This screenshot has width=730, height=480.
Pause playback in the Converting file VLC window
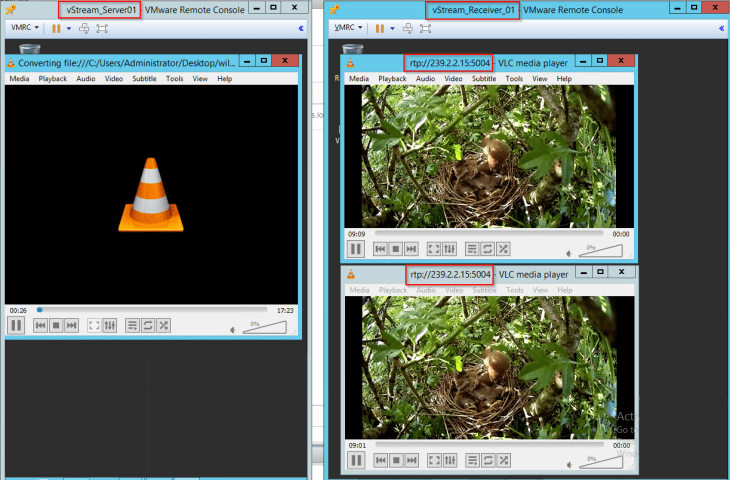tap(16, 325)
